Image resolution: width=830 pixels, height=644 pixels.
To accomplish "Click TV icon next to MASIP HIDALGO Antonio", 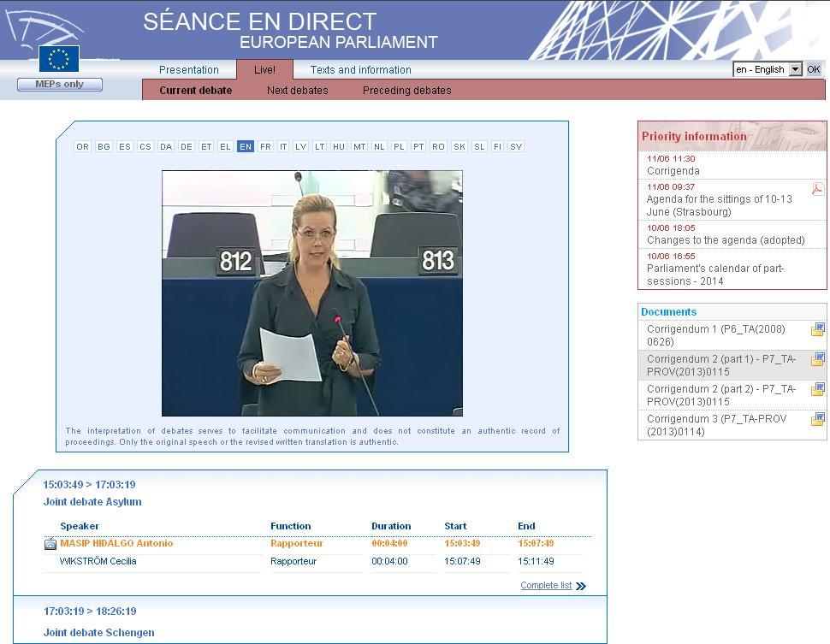I will coord(50,544).
